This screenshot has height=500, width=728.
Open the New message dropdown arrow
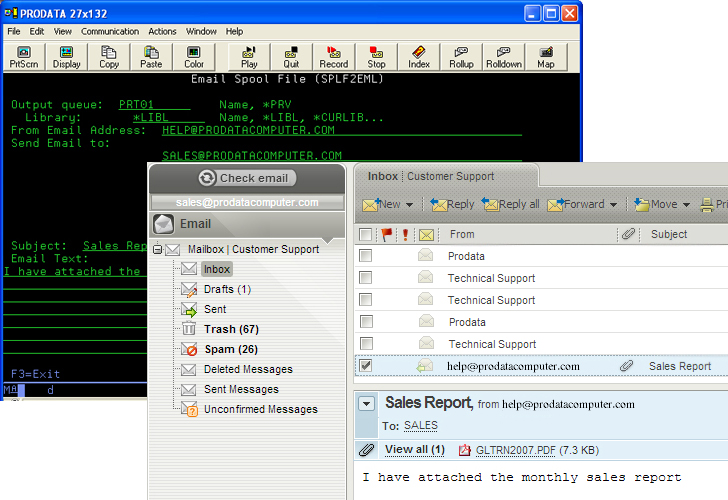pos(409,205)
